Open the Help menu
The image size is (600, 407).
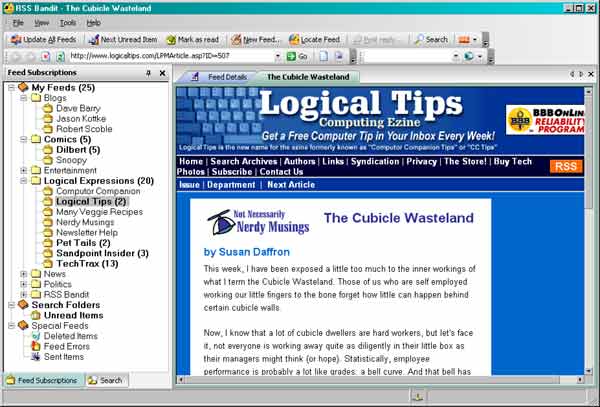(93, 23)
